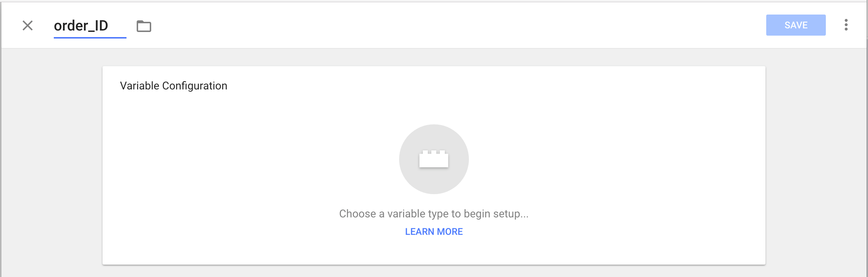
Task: Close the order_ID variable editor
Action: pyautogui.click(x=28, y=25)
